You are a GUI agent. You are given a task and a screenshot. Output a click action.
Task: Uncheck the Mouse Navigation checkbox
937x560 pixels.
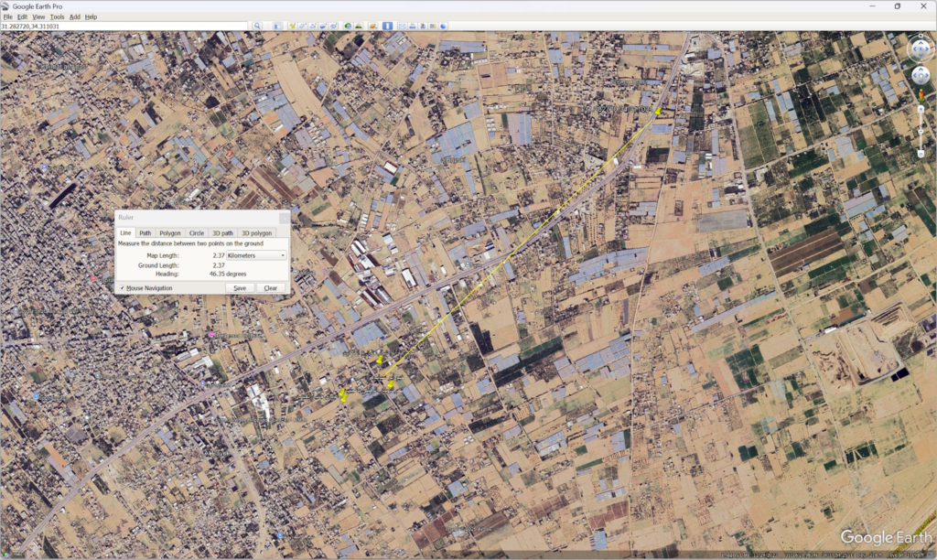(122, 288)
